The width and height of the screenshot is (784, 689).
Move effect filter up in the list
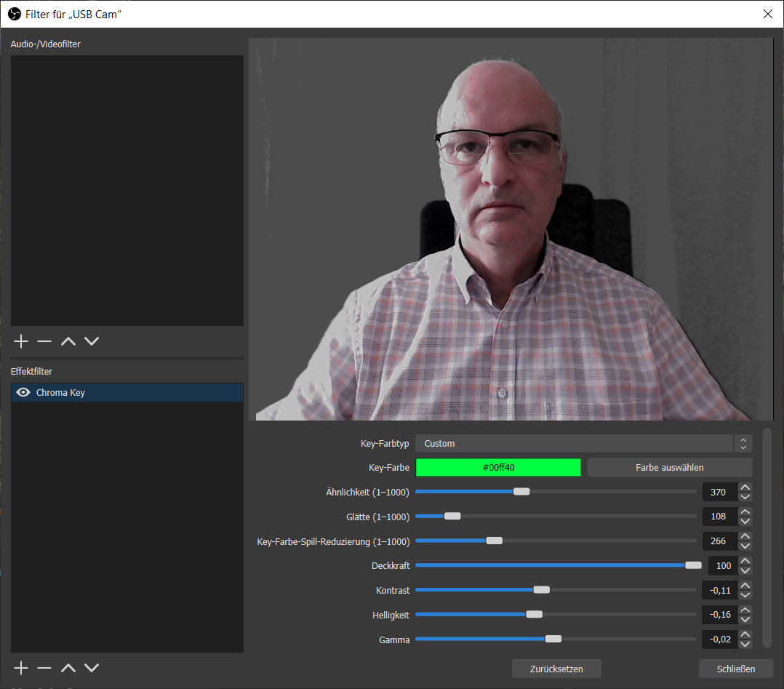click(x=68, y=668)
